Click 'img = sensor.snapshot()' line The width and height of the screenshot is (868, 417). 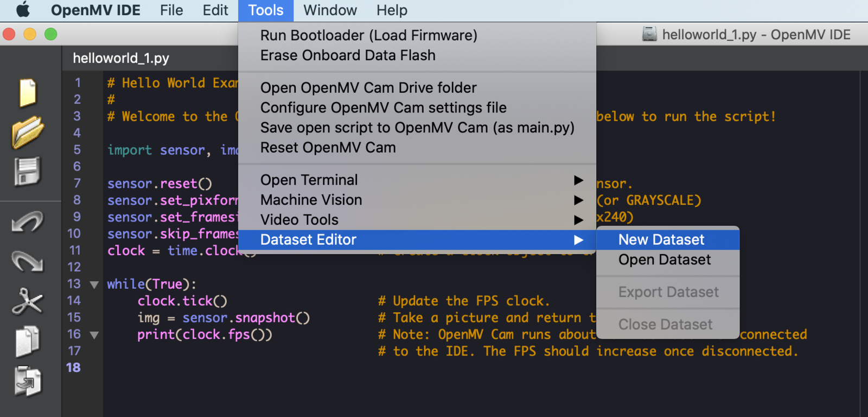(224, 318)
